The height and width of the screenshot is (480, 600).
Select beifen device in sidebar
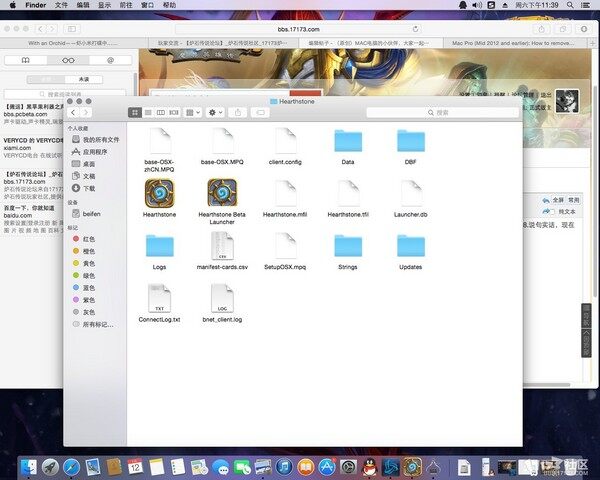click(86, 214)
